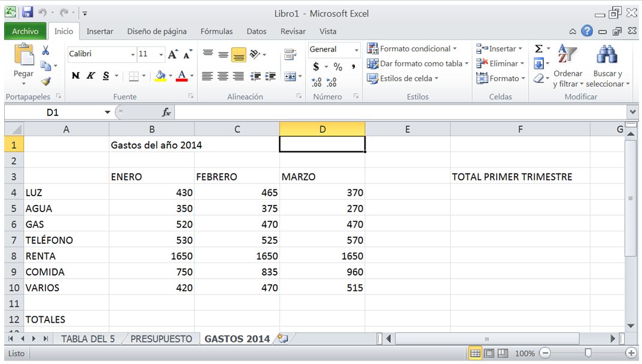This screenshot has height=364, width=642.
Task: Open the Fuente dialog launcher
Action: 191,96
